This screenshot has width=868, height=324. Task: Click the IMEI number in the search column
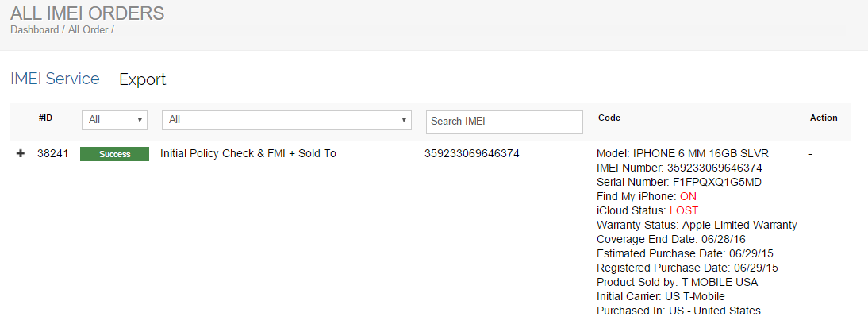click(x=471, y=153)
